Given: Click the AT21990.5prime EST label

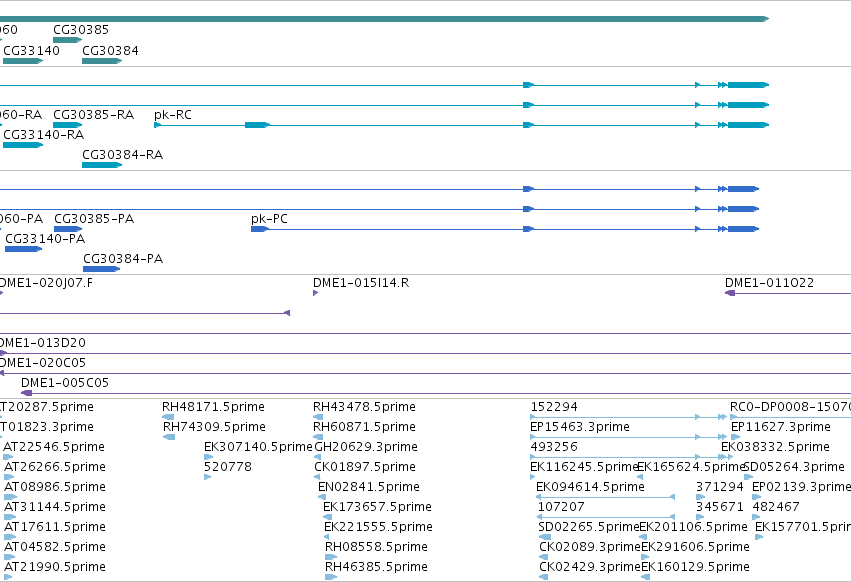Looking at the screenshot, I should click(x=55, y=567).
